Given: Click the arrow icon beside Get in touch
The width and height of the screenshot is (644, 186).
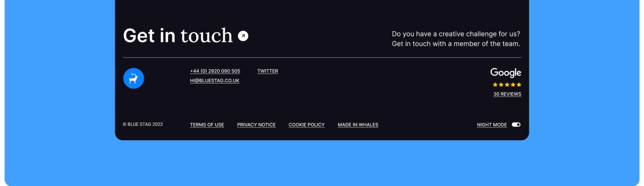Looking at the screenshot, I should point(243,36).
